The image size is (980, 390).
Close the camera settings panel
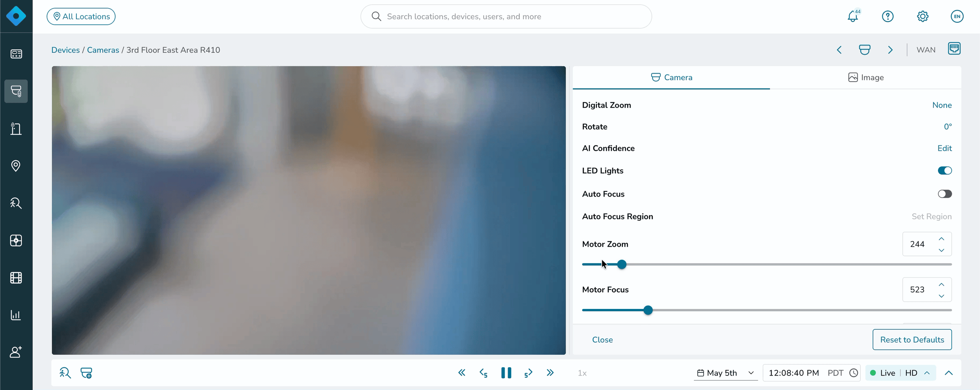point(602,340)
